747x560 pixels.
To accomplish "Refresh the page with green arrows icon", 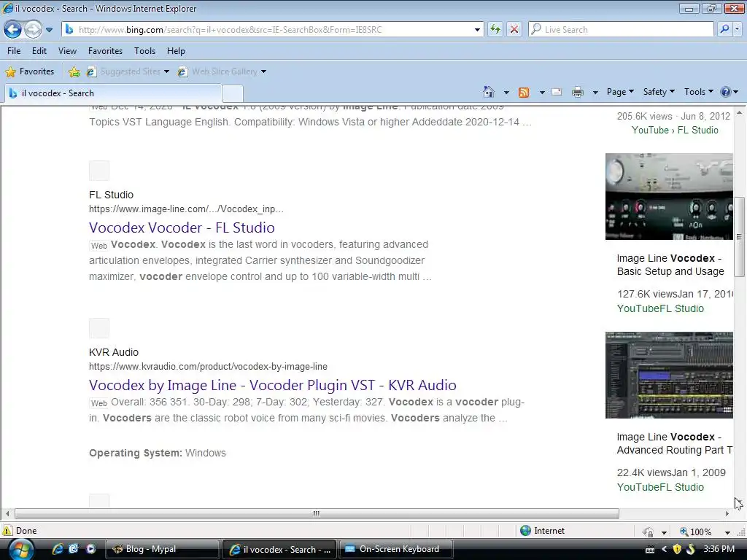I will pos(495,29).
